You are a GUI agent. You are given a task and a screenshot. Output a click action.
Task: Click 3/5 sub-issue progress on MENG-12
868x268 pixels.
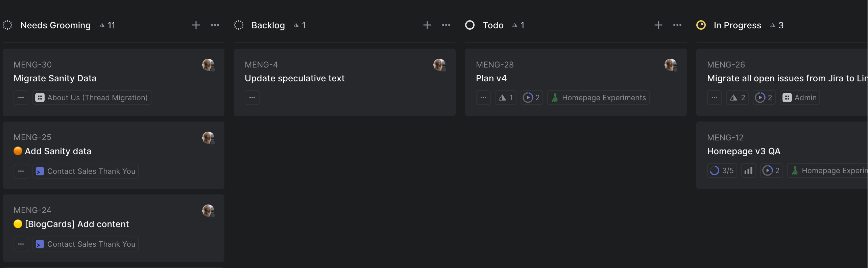click(x=722, y=171)
